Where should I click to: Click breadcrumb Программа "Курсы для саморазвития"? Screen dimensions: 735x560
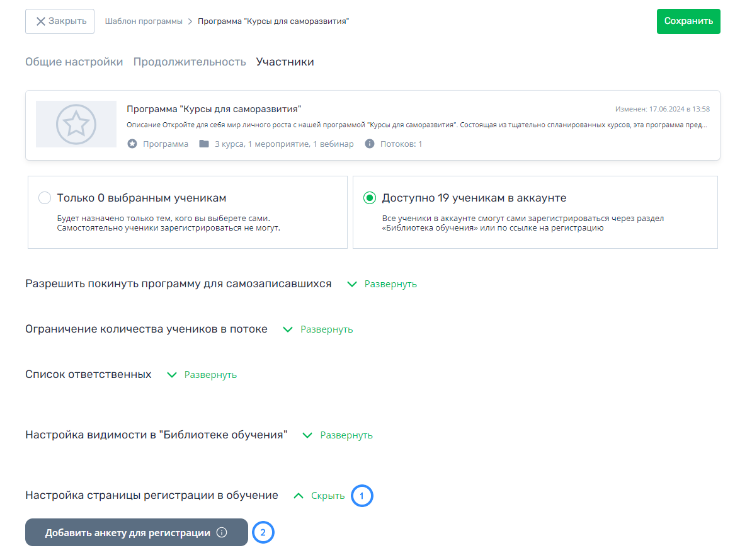[273, 21]
